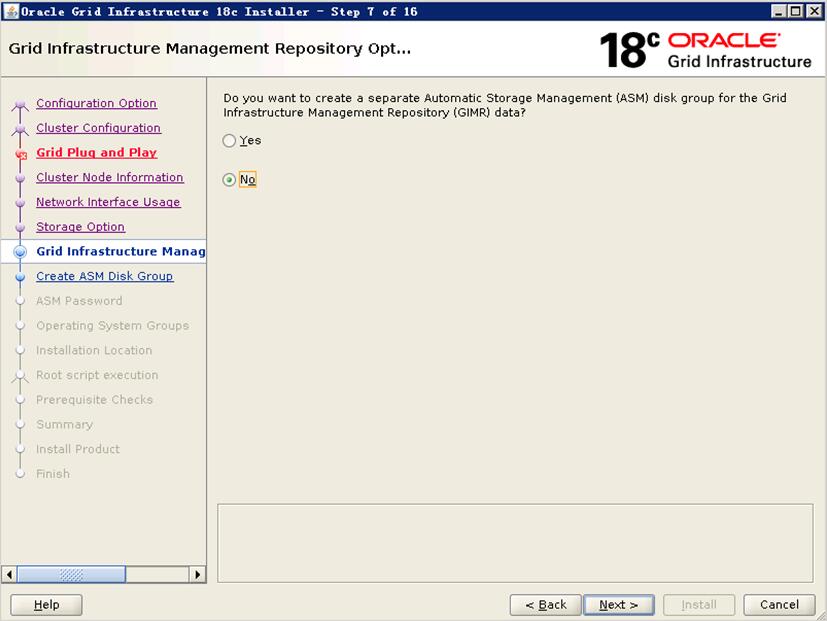
Task: Click the Java installer icon in title bar
Action: (x=11, y=11)
